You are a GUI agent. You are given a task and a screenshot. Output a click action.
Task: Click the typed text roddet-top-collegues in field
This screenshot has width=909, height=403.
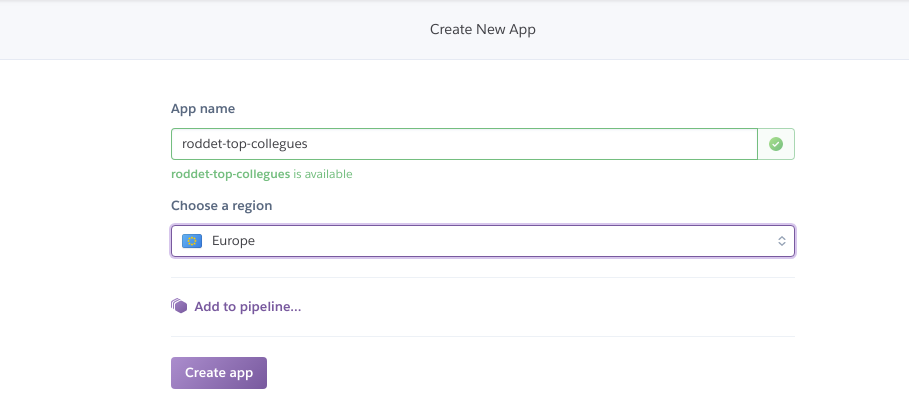tap(244, 144)
